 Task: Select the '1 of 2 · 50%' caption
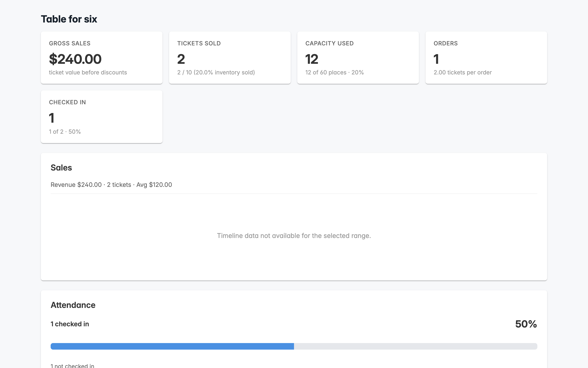pos(65,132)
